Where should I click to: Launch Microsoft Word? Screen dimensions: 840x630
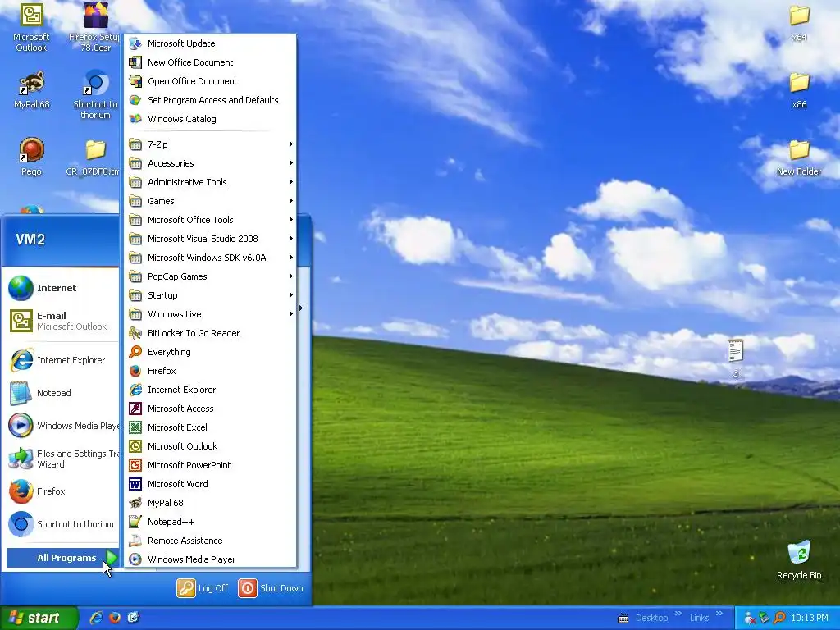pyautogui.click(x=210, y=484)
